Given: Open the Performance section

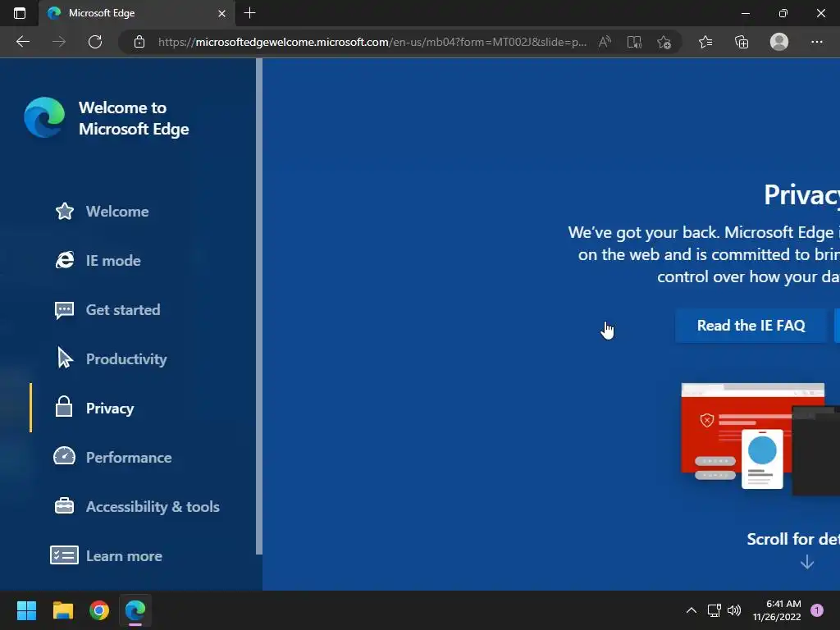Looking at the screenshot, I should (x=129, y=458).
